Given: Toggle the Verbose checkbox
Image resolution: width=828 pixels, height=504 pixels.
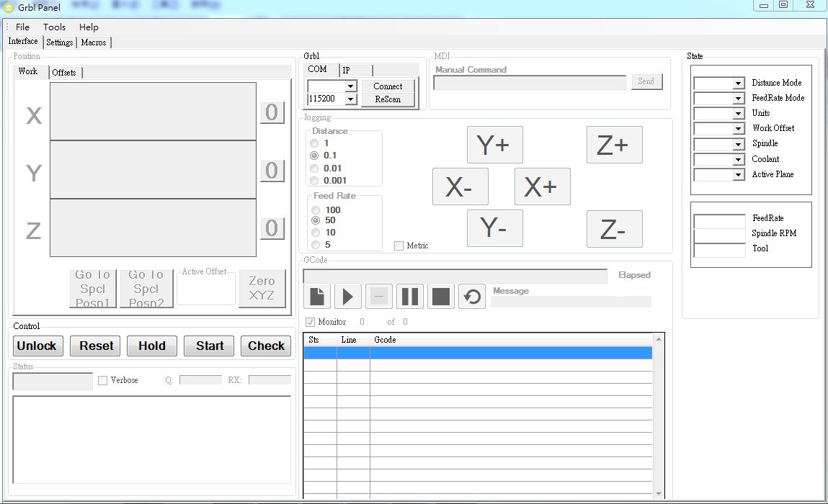Looking at the screenshot, I should pyautogui.click(x=102, y=380).
